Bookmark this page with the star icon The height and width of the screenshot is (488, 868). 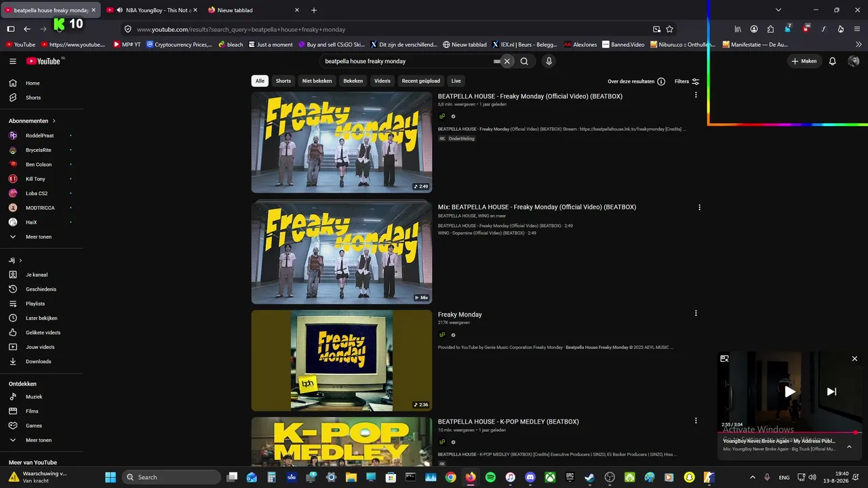tap(669, 29)
